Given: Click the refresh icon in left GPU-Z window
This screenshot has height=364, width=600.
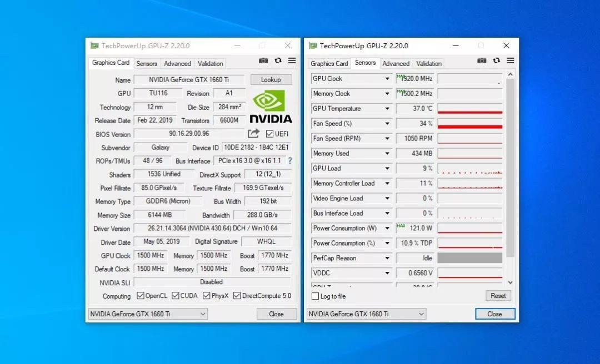Looking at the screenshot, I should (278, 60).
